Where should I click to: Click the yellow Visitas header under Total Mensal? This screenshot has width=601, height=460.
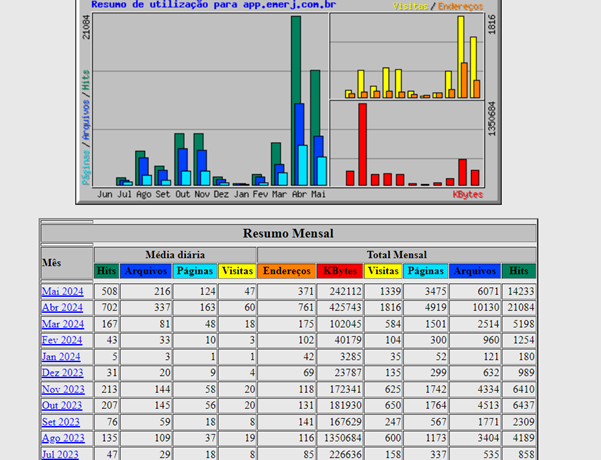click(383, 271)
